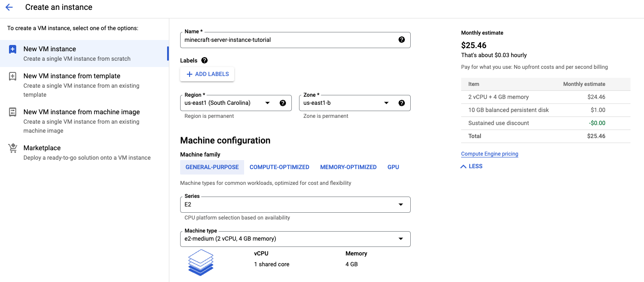Click the '1 shared core' vCPU value
644x282 pixels.
coord(272,264)
